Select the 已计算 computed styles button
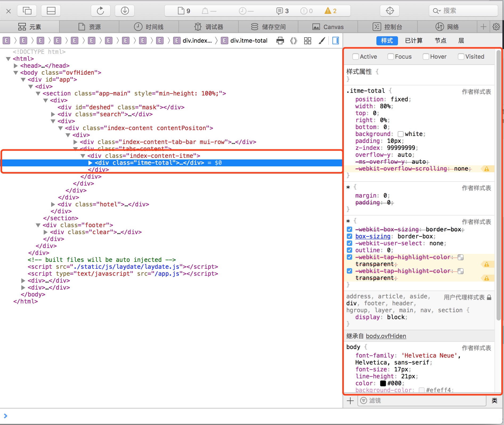This screenshot has height=425, width=504. pos(414,41)
